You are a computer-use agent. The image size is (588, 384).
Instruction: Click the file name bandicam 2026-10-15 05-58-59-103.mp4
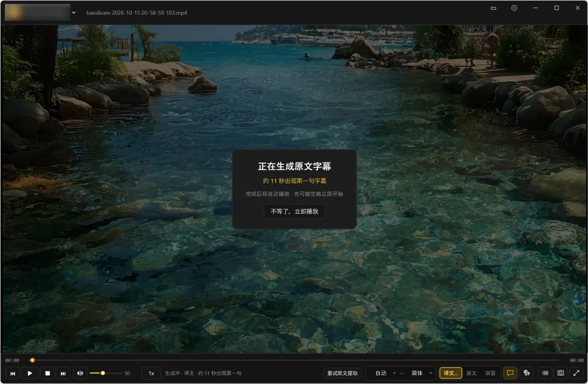pos(137,13)
